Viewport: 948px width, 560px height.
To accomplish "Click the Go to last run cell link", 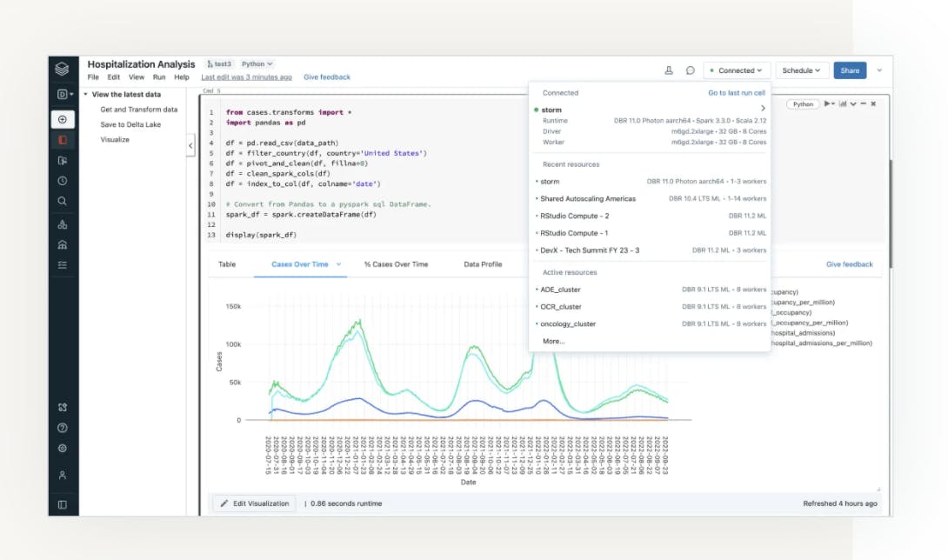I will tap(736, 93).
